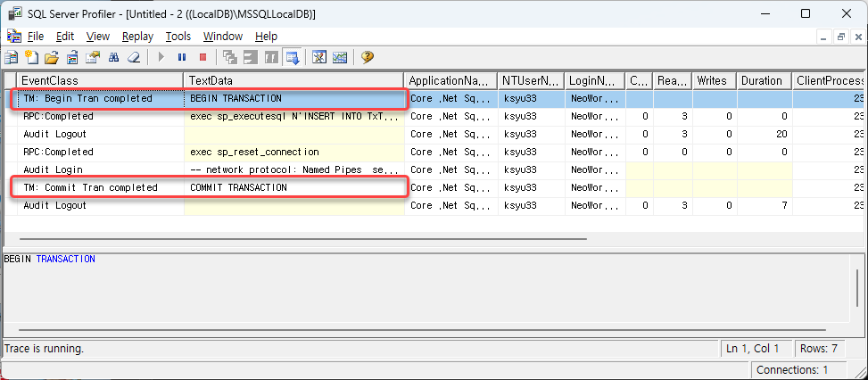868x380 pixels.
Task: Launch Database Engine Tuning Advisor icon
Action: [319, 57]
